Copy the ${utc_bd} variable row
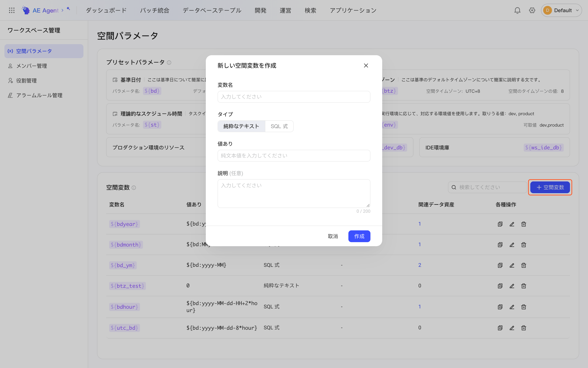 (x=500, y=328)
